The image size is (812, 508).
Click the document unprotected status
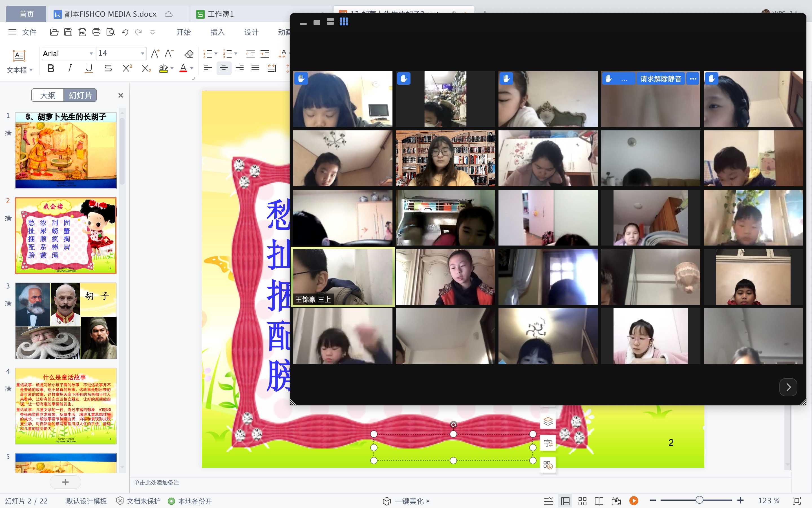[138, 501]
